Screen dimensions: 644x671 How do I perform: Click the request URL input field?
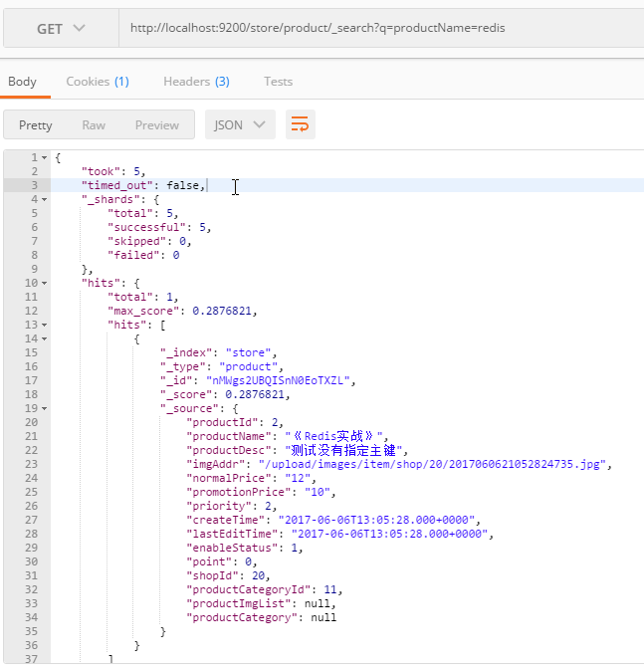click(381, 28)
